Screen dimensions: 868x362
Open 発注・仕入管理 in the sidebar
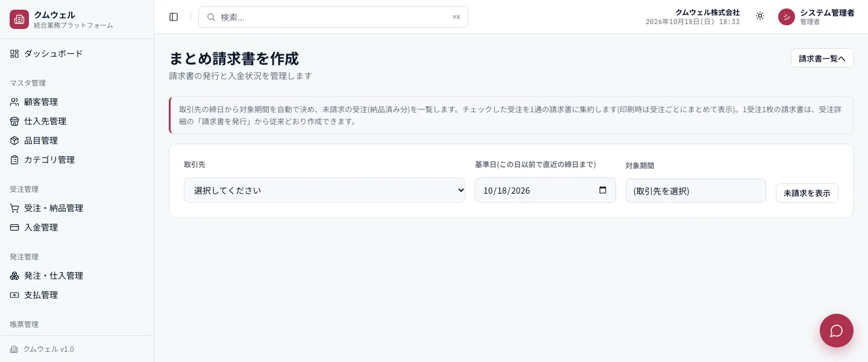click(x=77, y=276)
